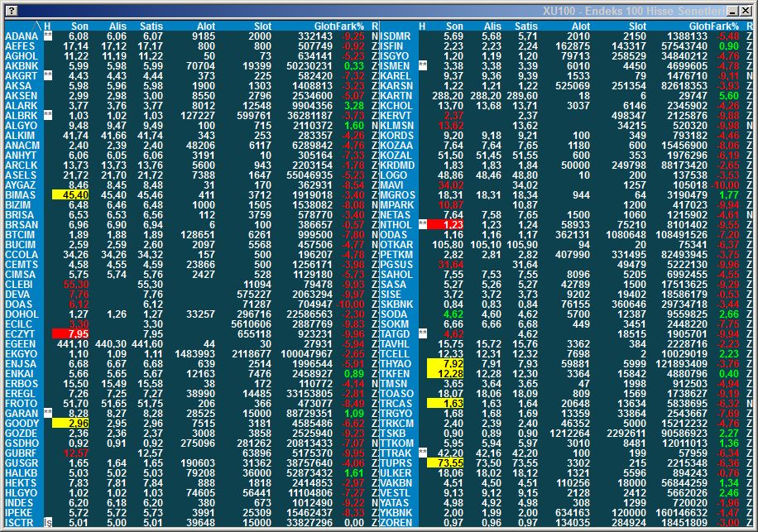This screenshot has width=758, height=532.
Task: Select the KRDMD stock symbol
Action: (397, 165)
